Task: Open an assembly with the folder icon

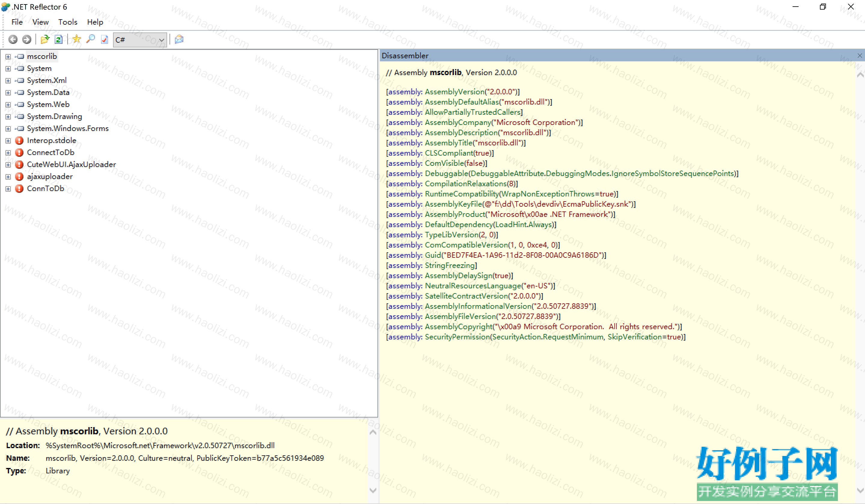Action: click(44, 40)
